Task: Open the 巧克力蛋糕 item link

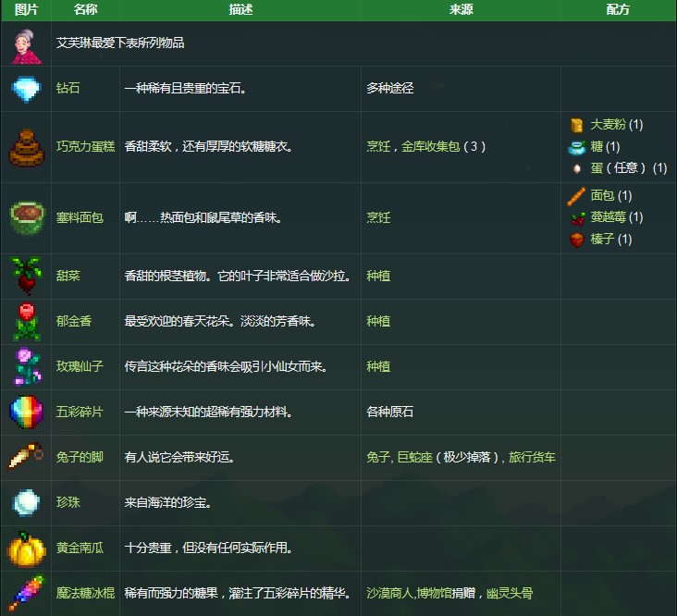Action: [x=86, y=146]
